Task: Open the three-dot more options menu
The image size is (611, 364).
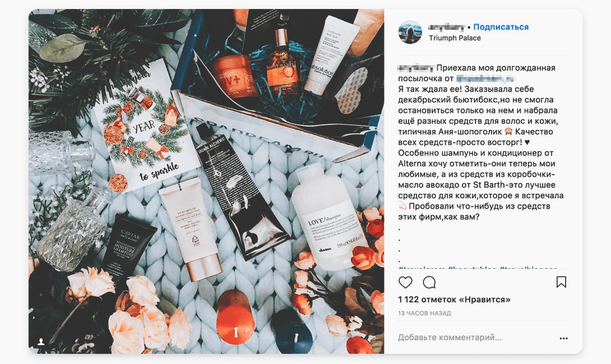Action: pyautogui.click(x=563, y=338)
